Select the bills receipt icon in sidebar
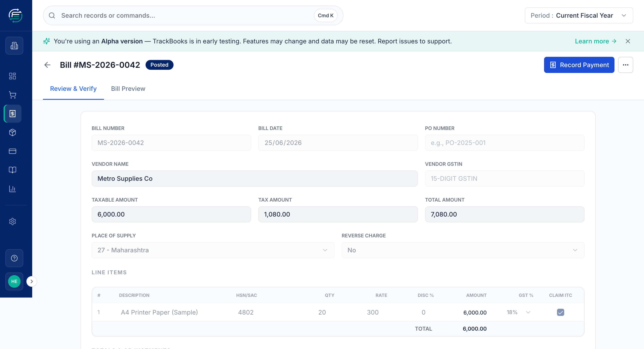 [13, 114]
